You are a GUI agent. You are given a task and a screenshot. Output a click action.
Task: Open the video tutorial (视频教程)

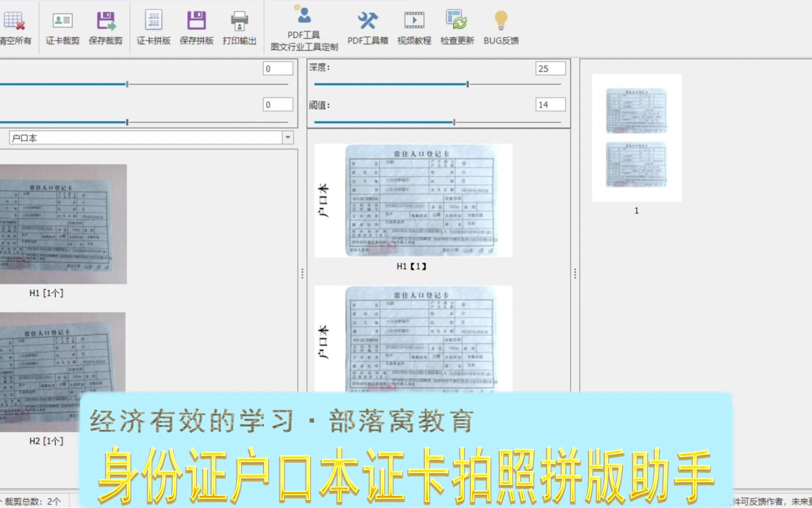point(414,28)
